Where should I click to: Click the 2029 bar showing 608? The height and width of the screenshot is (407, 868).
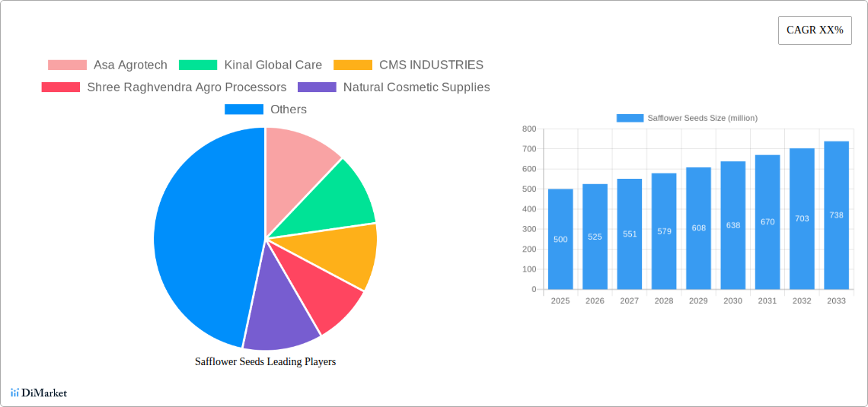click(x=699, y=228)
